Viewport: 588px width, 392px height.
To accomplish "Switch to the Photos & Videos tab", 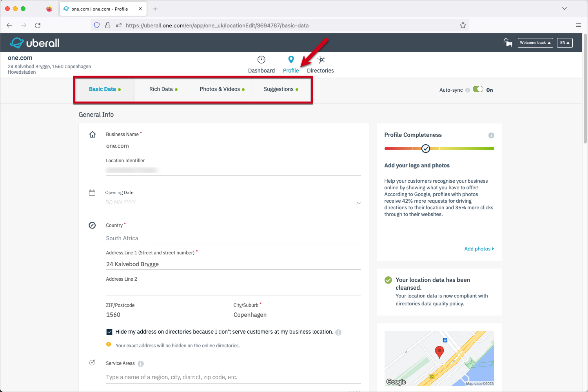I will 222,89.
